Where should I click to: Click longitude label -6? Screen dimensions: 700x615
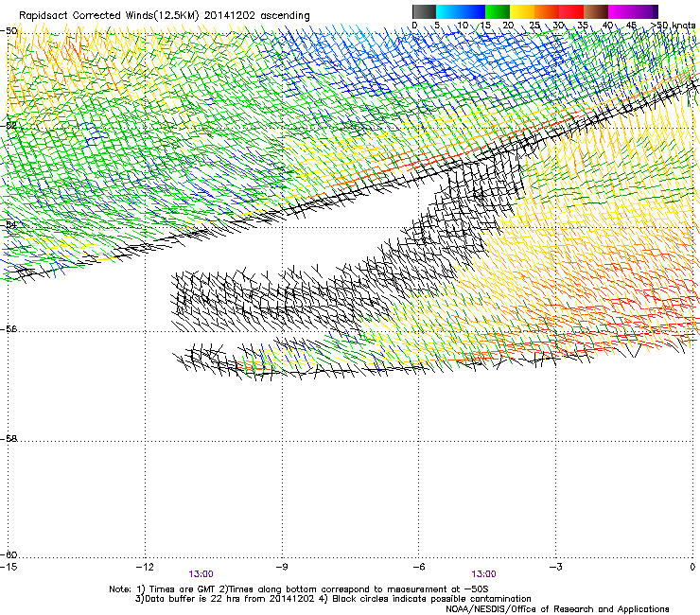(418, 567)
